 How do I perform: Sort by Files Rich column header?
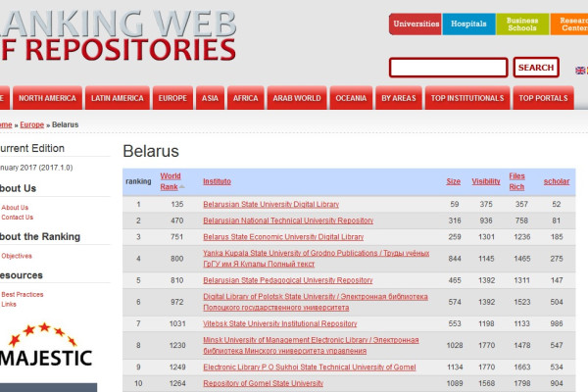[x=517, y=181]
